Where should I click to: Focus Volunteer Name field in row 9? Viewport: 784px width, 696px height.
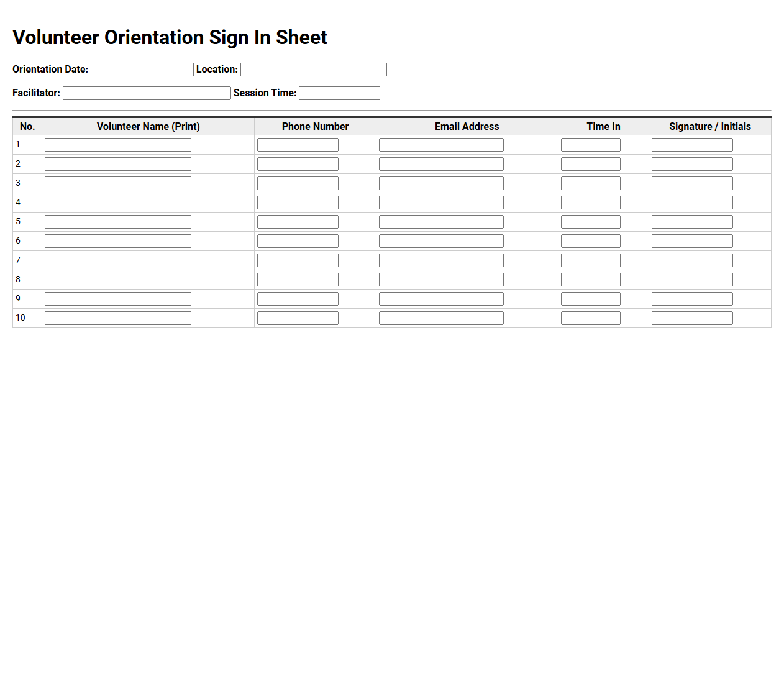point(118,299)
